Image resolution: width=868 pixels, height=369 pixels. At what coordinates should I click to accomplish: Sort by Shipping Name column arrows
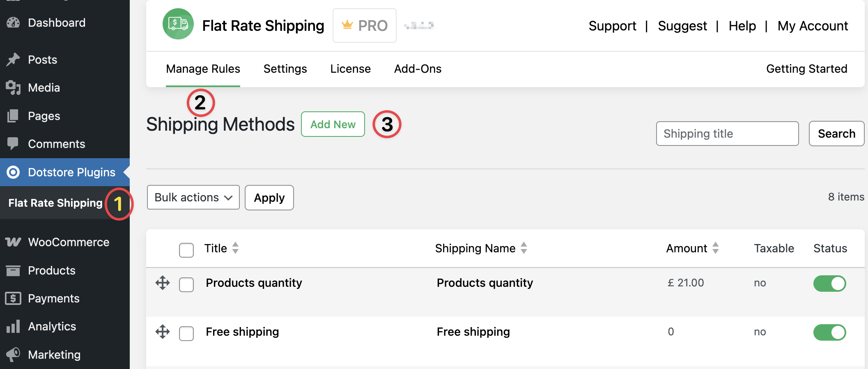[524, 248]
